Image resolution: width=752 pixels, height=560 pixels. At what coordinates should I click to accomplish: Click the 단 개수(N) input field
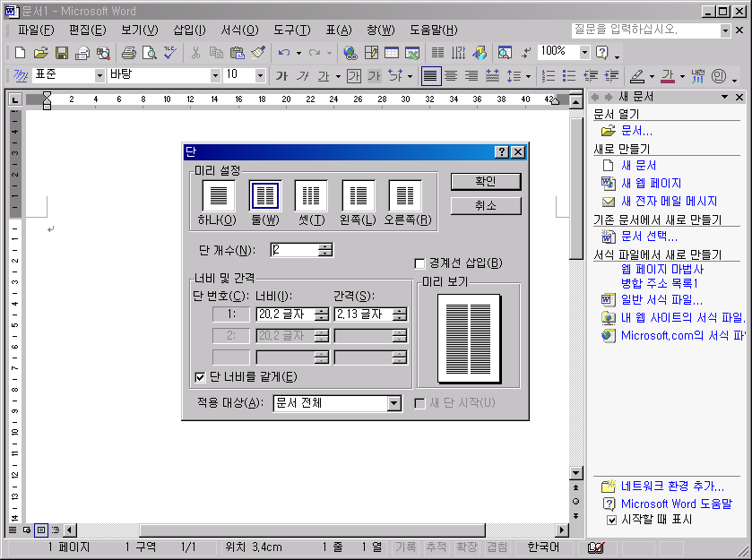(294, 250)
